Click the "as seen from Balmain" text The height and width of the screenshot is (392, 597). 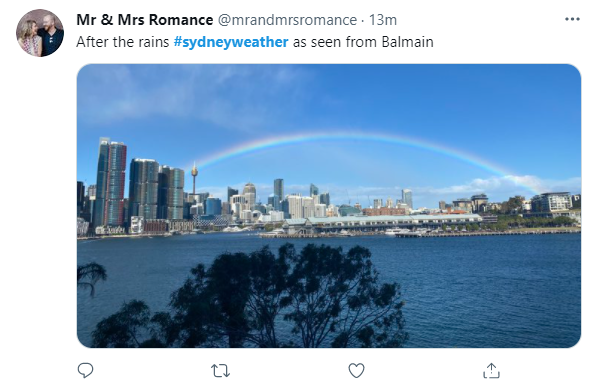click(x=363, y=42)
